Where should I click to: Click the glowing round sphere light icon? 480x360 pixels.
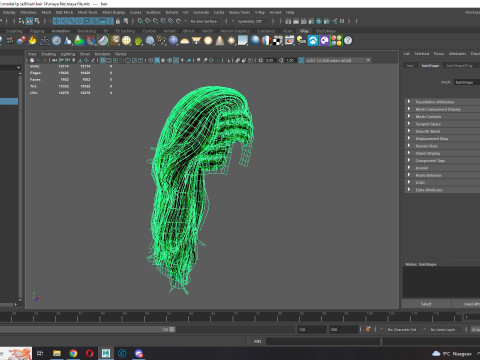click(x=208, y=41)
